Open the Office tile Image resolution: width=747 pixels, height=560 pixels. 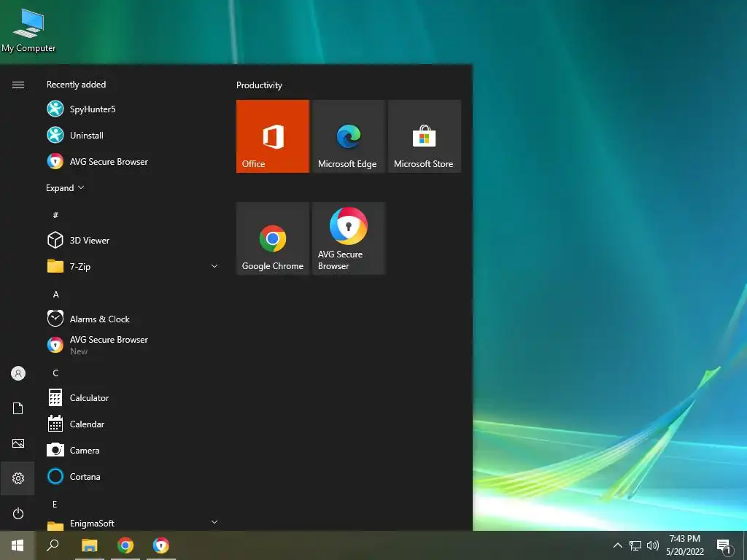point(273,136)
